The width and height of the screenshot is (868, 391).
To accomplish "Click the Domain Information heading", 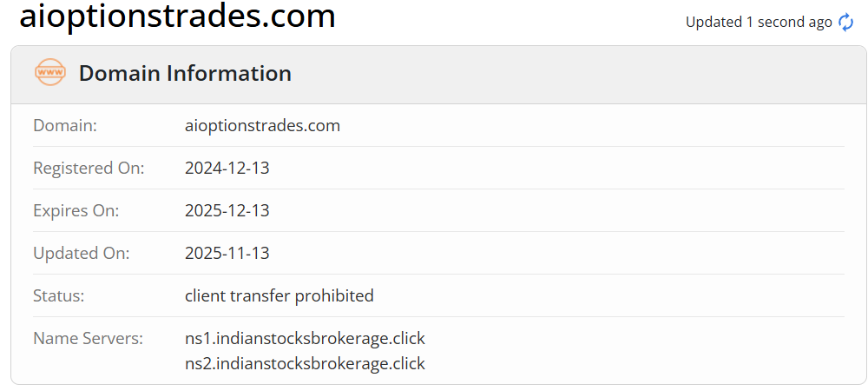I will [185, 74].
